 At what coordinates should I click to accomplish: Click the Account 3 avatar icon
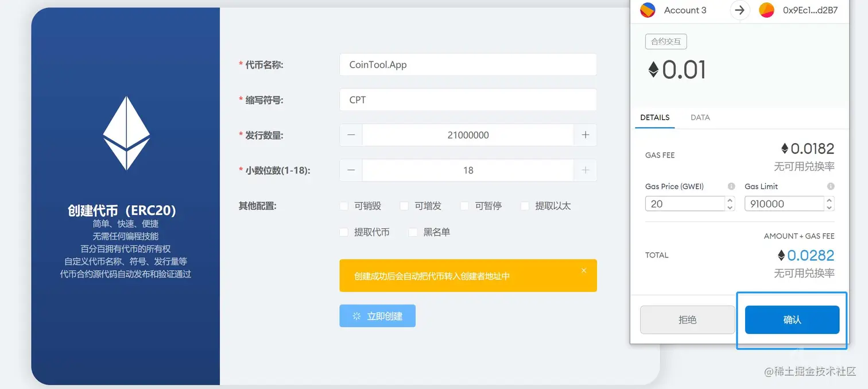(648, 10)
